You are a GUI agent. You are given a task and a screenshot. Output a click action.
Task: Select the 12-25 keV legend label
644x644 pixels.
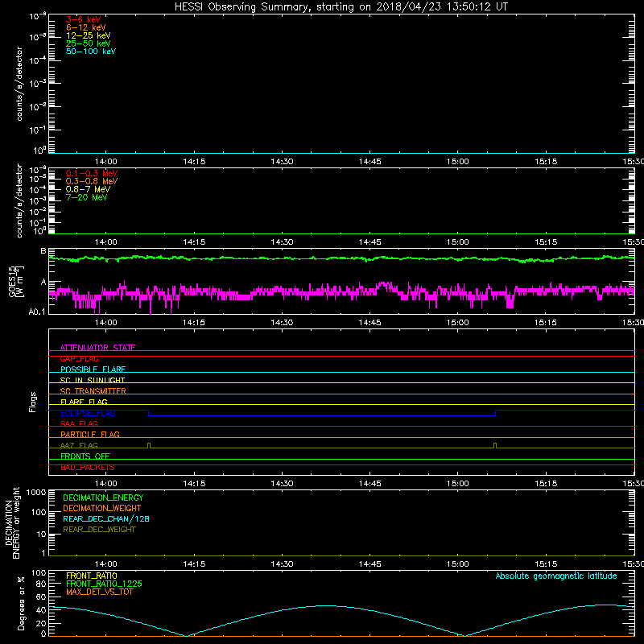coord(89,35)
